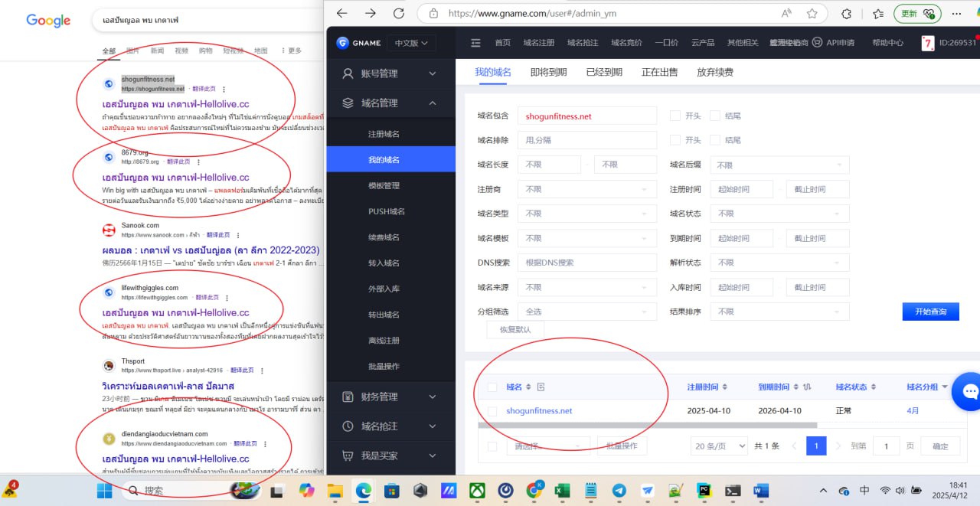Click the 批量操作 button
The height and width of the screenshot is (506, 980).
[x=622, y=446]
